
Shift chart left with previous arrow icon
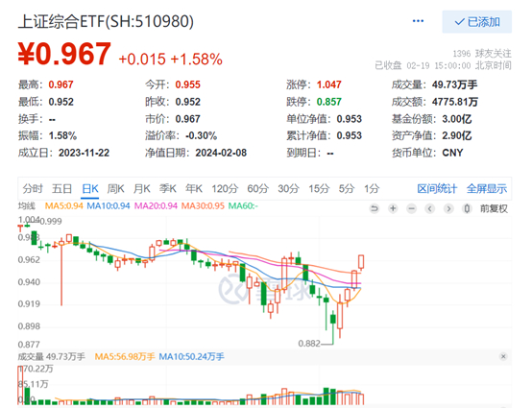(430, 208)
